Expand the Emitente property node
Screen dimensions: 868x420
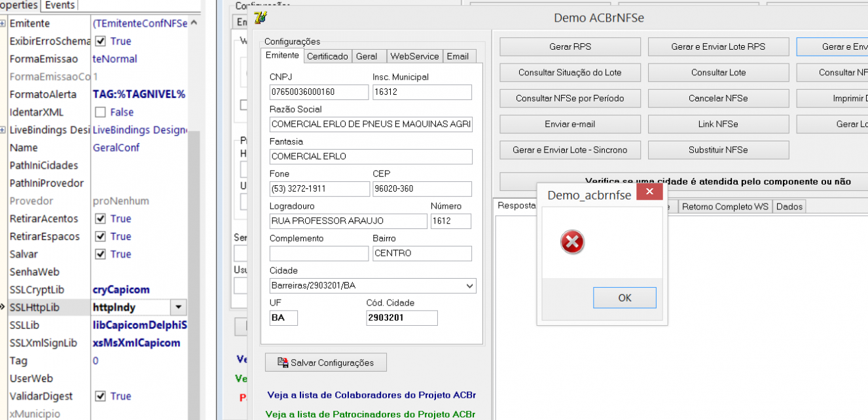(3, 23)
